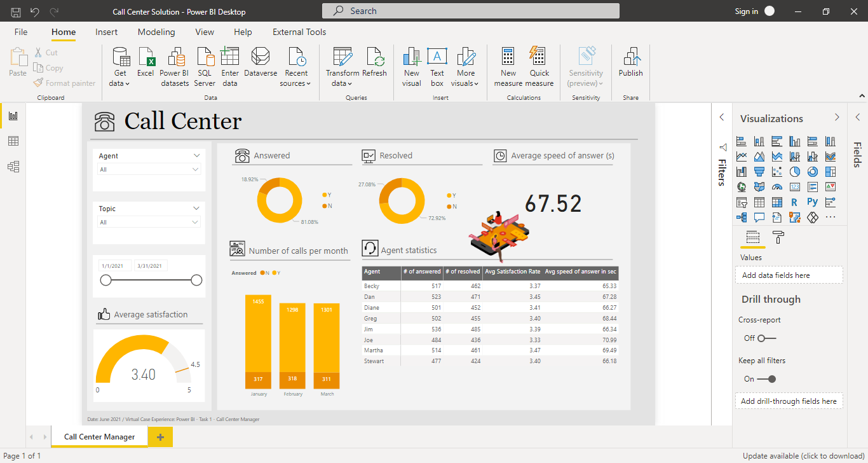The image size is (868, 463).
Task: Click the date slider's right handle
Action: click(196, 280)
